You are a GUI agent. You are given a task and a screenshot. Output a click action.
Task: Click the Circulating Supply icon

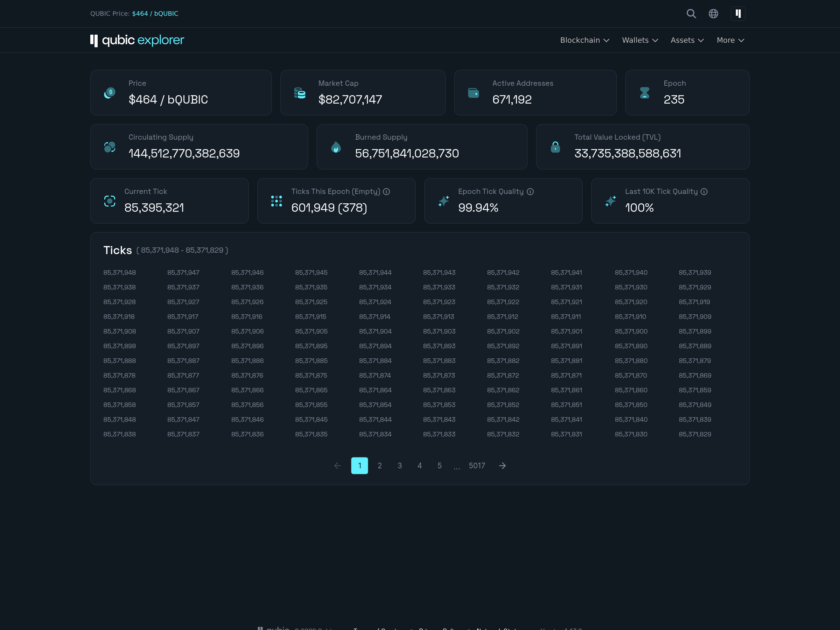110,147
